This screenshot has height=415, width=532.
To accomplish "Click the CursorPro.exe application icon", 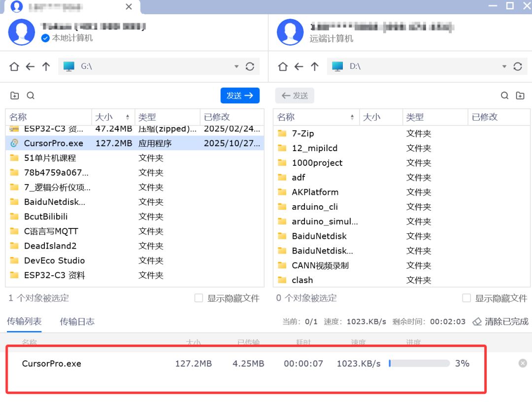I will point(14,143).
